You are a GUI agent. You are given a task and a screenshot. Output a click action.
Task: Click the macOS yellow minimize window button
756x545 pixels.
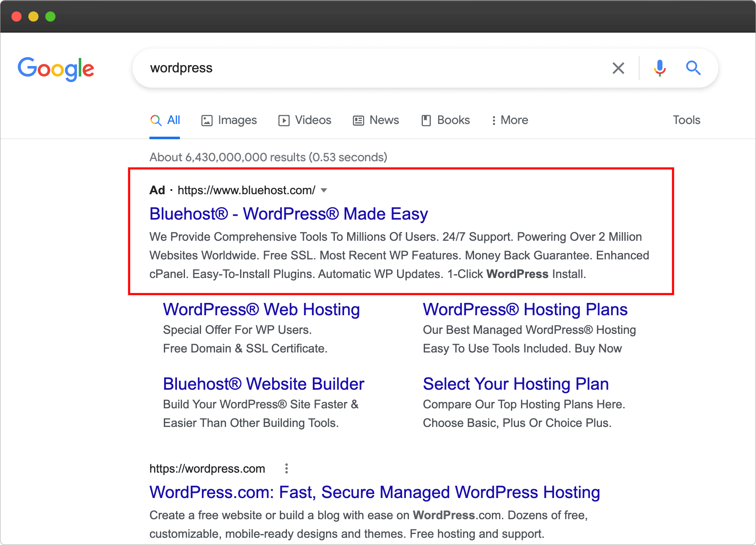[x=33, y=17]
